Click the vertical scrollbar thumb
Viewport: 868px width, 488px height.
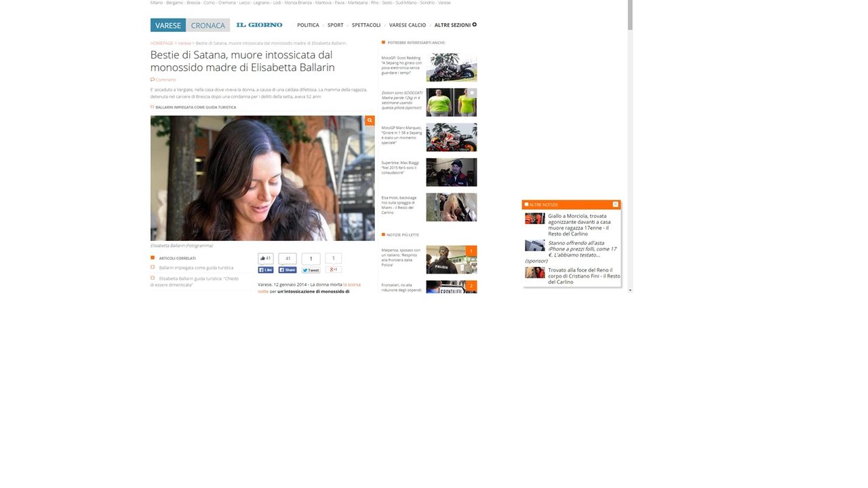point(630,15)
